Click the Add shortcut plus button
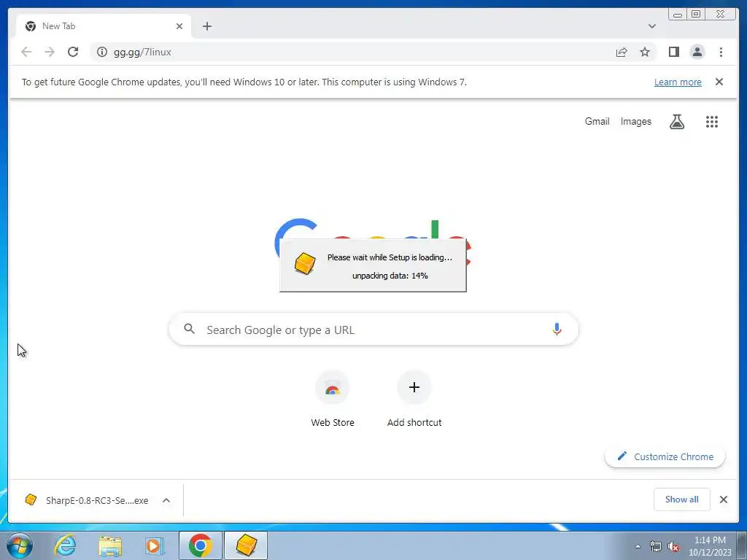 414,387
